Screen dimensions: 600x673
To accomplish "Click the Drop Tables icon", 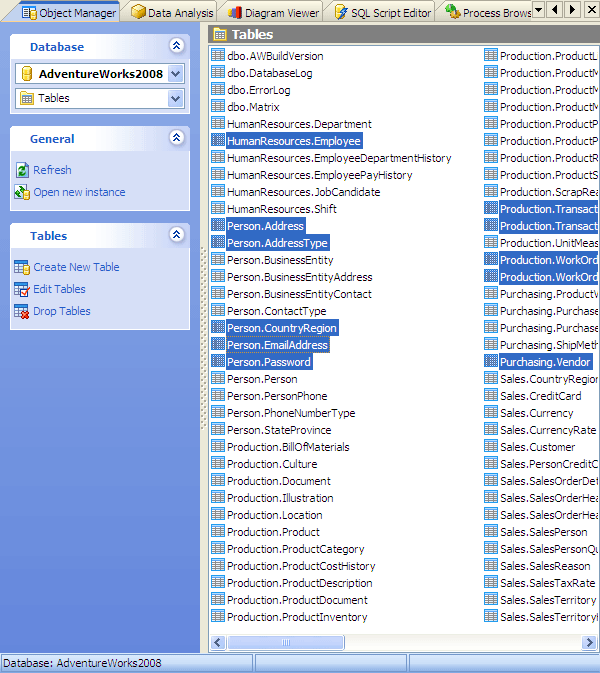I will tap(21, 311).
